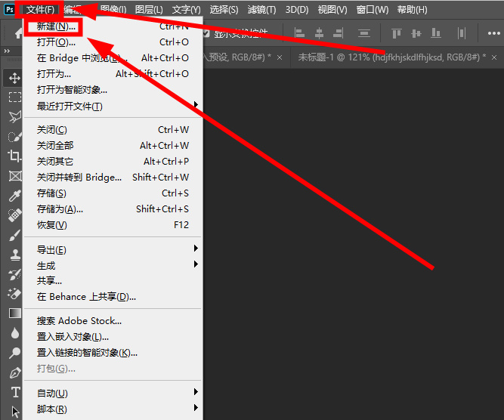
Task: Expand the toolbar with the double-chevron
Action: tap(7, 51)
